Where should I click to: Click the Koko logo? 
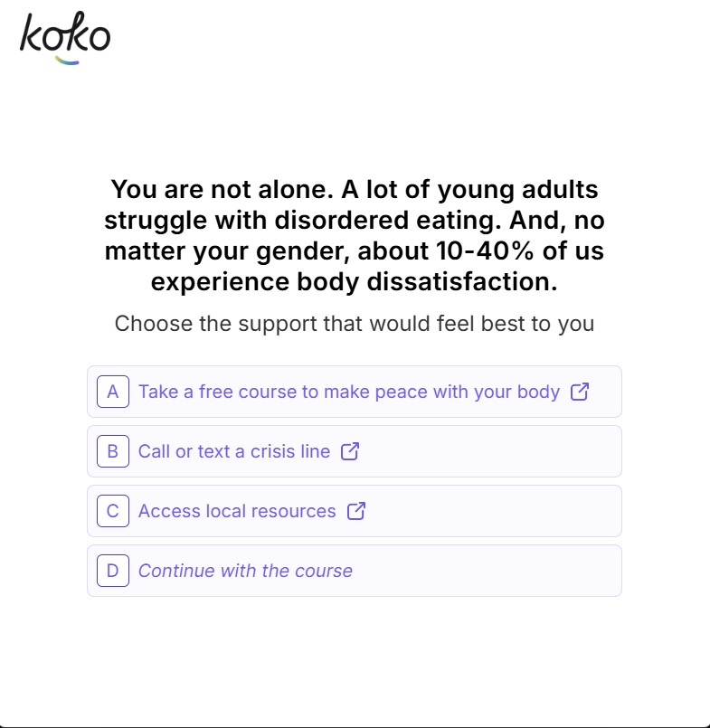64,36
